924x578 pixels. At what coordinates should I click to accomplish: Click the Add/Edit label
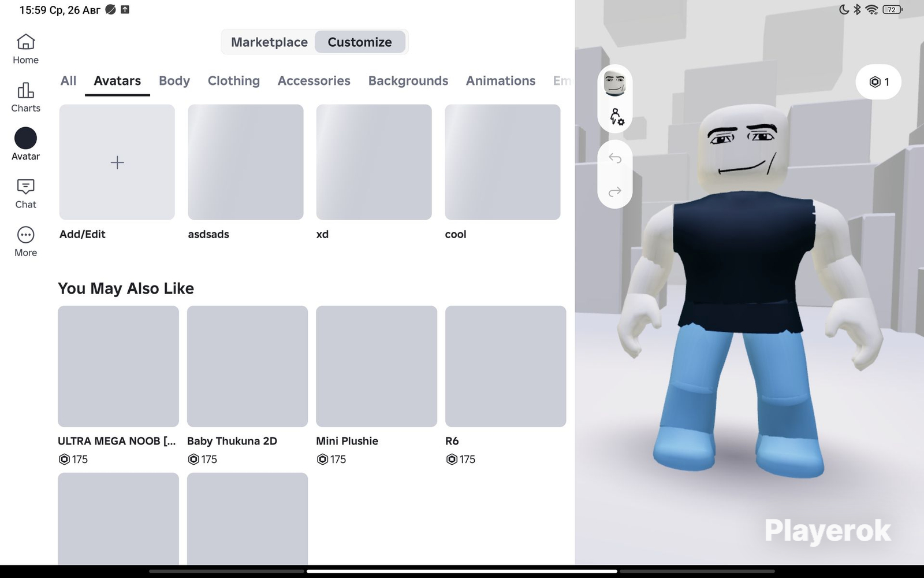[x=83, y=234]
